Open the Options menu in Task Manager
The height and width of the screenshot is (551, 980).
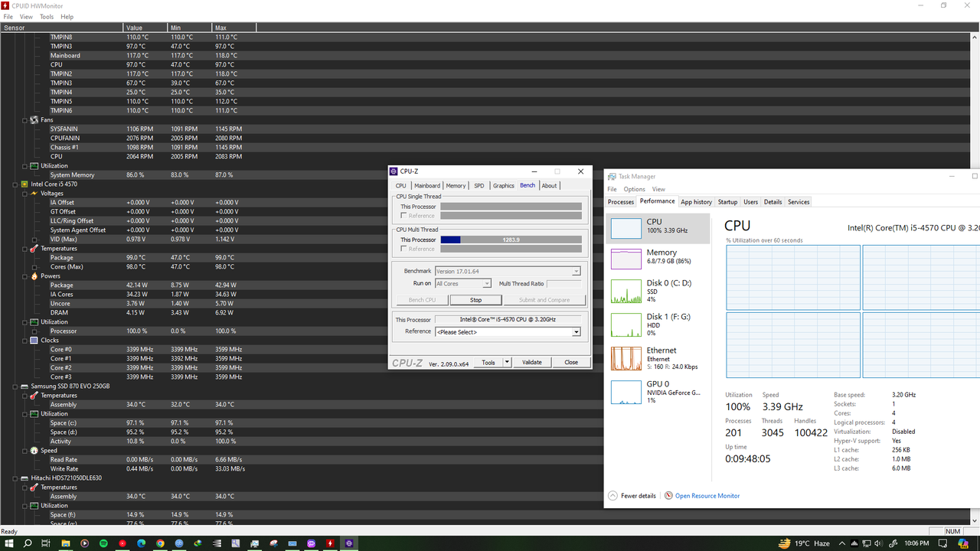pos(634,189)
